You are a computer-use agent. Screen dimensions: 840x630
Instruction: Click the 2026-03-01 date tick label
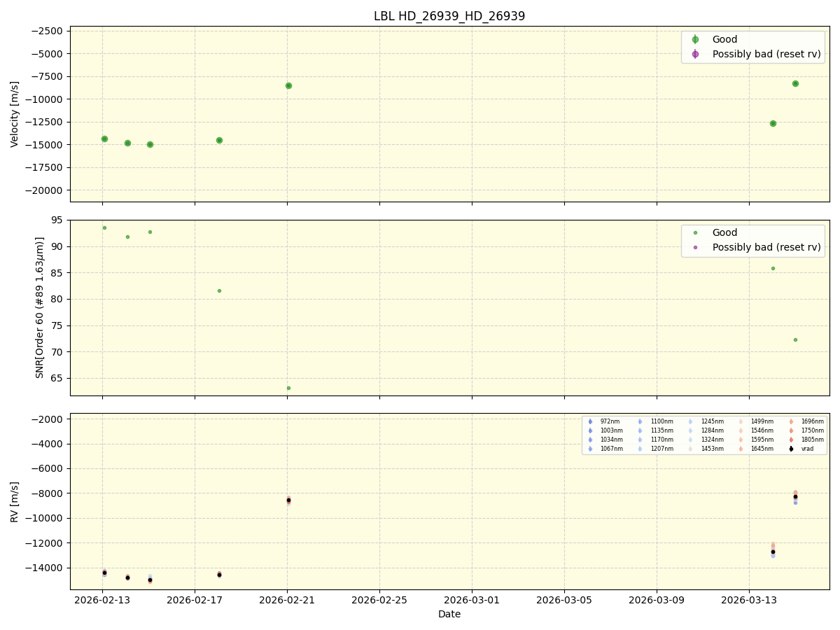pos(472,600)
